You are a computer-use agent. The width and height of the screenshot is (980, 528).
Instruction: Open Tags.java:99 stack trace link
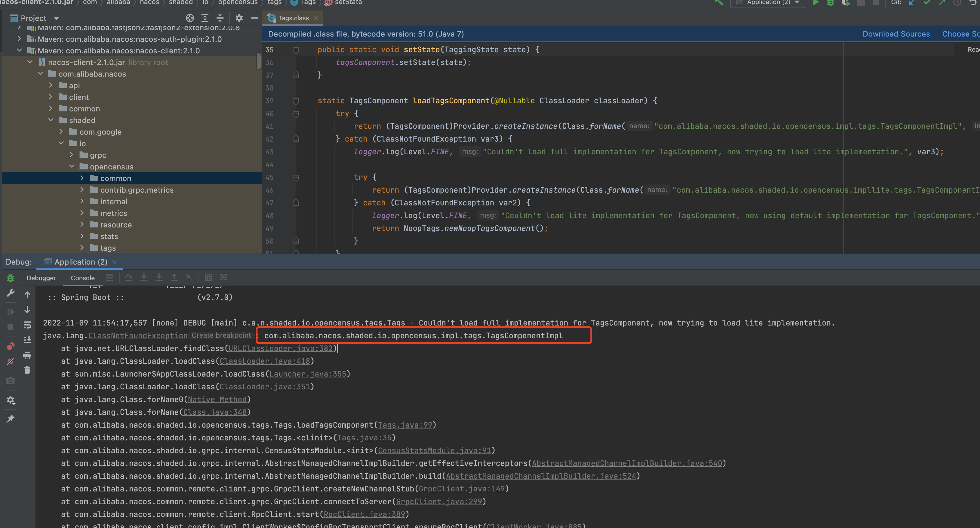click(x=405, y=425)
